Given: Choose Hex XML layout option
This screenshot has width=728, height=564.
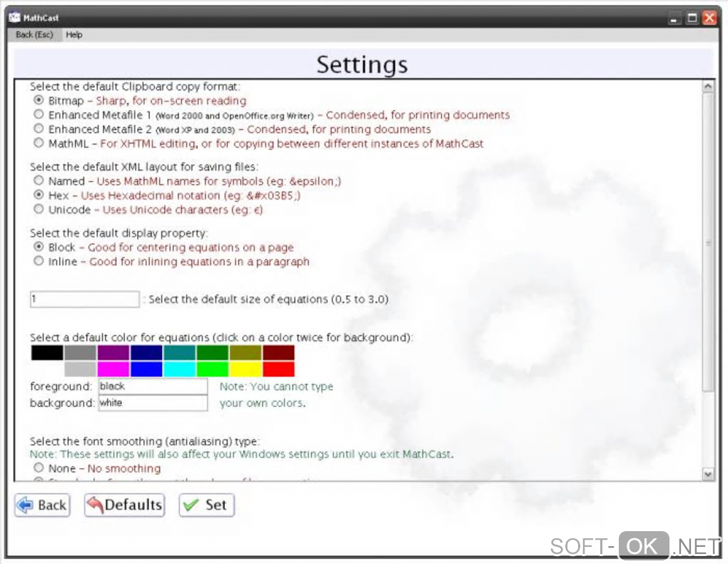Looking at the screenshot, I should coord(39,195).
